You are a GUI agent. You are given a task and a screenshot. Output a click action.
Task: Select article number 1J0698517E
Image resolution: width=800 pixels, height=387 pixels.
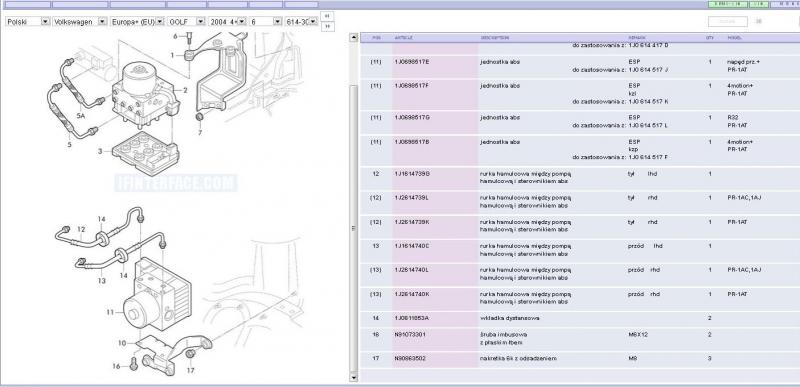pyautogui.click(x=412, y=62)
